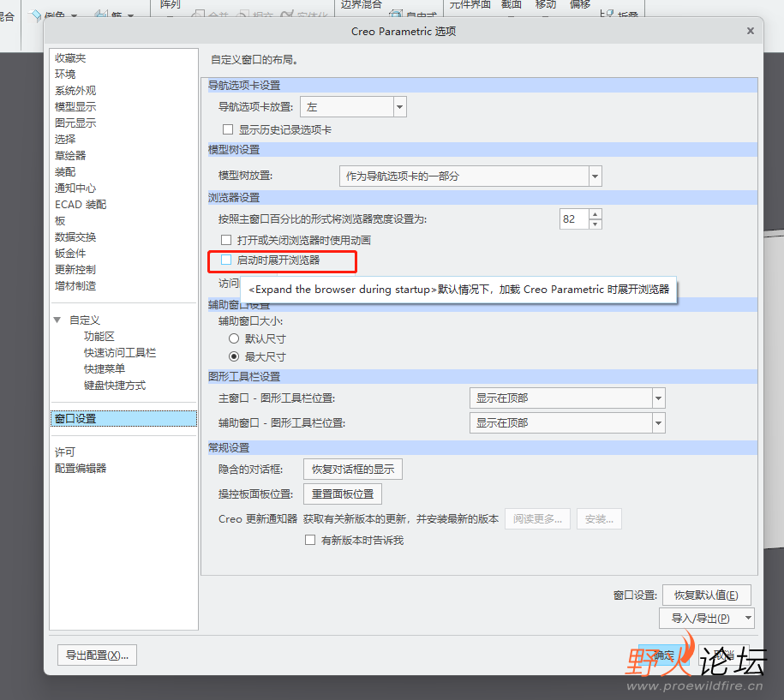Screen dimensions: 784x700
Task: Open 系统外观 settings
Action: (75, 91)
